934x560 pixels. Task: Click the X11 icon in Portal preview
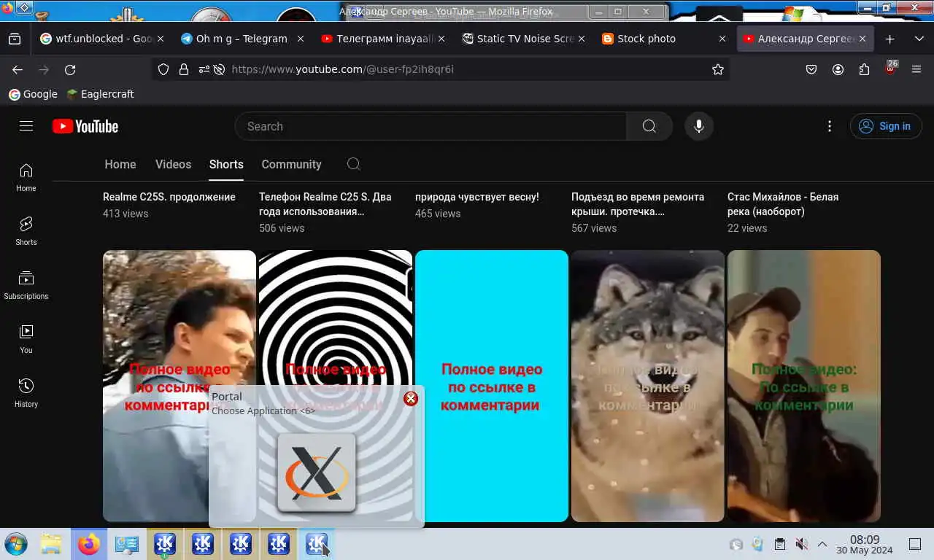(x=316, y=472)
